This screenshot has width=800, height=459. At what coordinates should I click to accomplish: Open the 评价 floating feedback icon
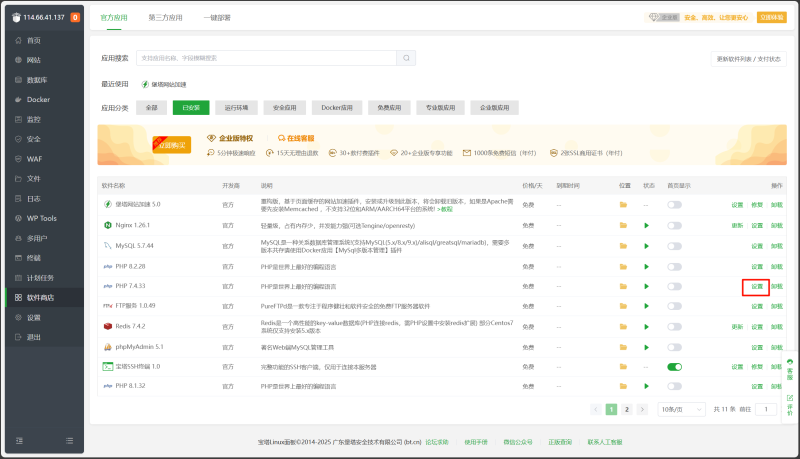pos(790,405)
